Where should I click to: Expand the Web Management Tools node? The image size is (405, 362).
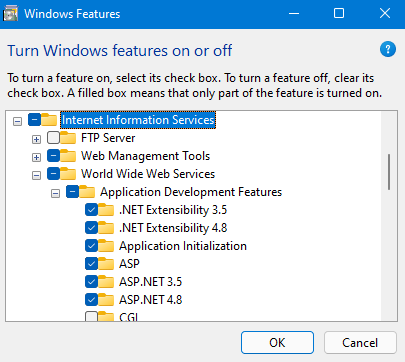coord(36,157)
